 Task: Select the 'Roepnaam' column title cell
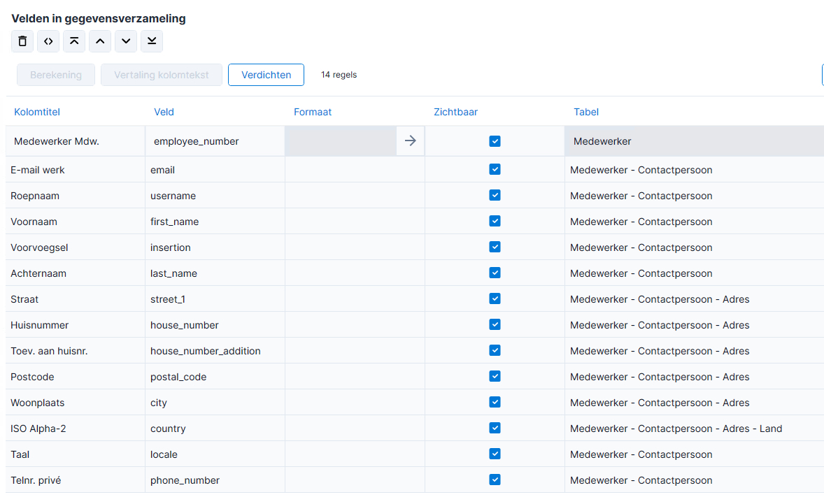coord(75,196)
